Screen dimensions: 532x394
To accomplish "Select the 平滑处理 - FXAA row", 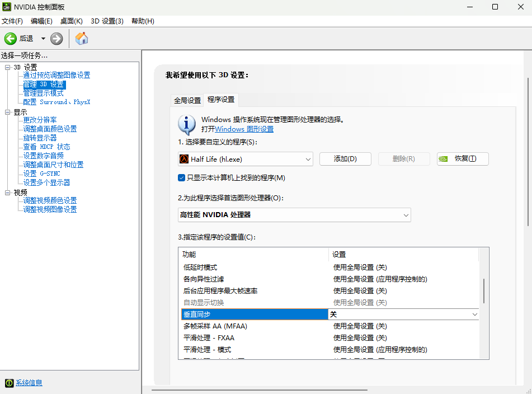I will (x=330, y=337).
